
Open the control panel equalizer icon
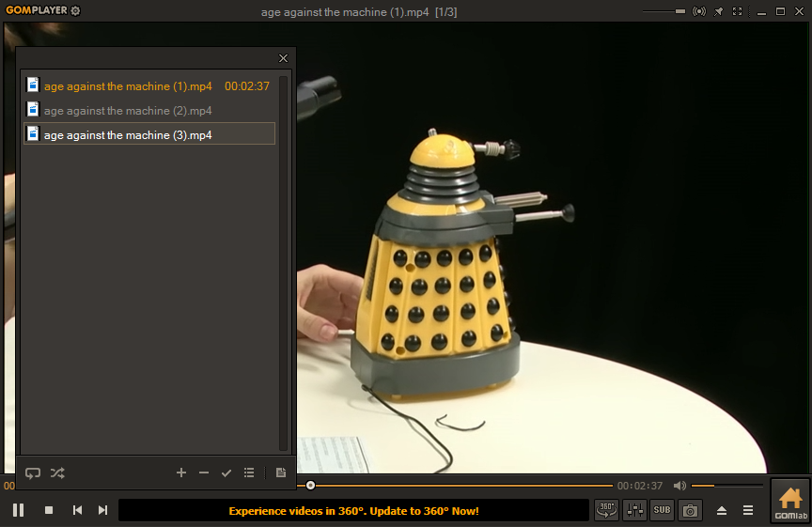tap(635, 510)
